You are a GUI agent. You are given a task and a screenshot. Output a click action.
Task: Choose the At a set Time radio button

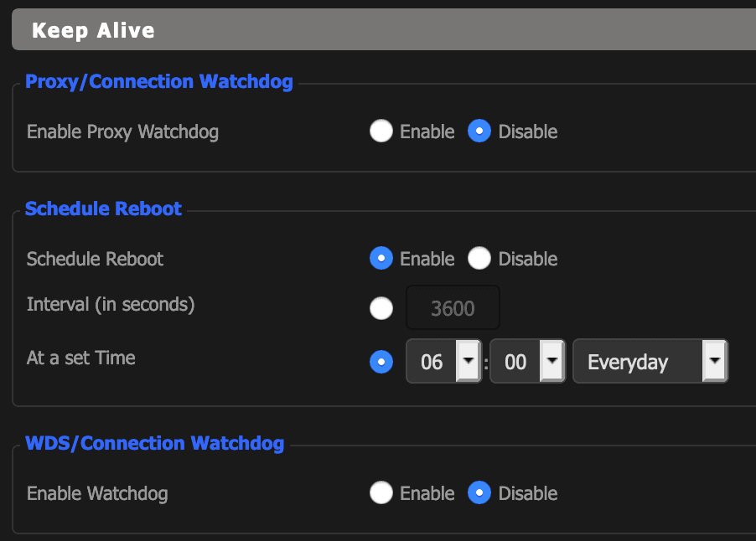click(x=381, y=362)
